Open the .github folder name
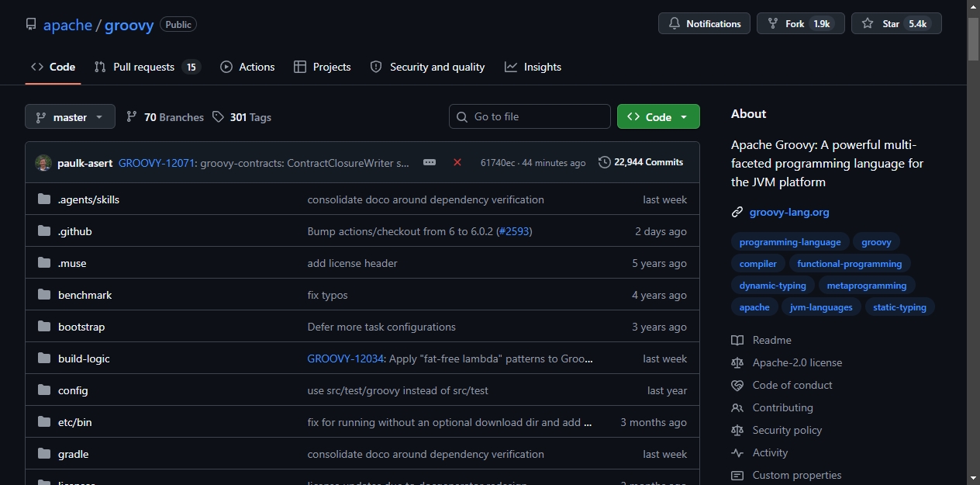 coord(75,231)
